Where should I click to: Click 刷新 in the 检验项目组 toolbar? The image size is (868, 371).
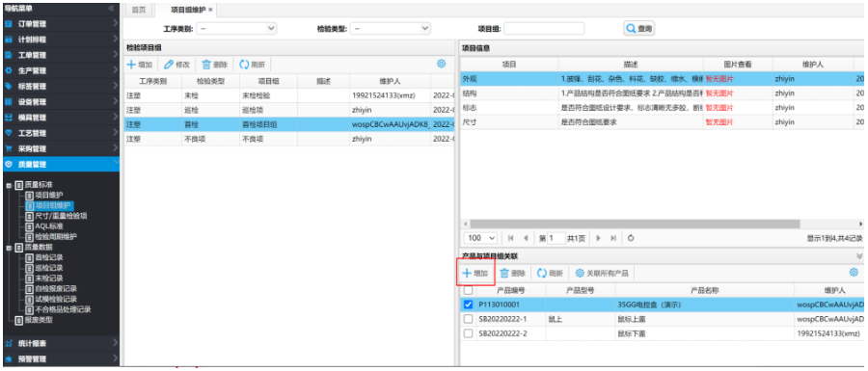coord(252,65)
